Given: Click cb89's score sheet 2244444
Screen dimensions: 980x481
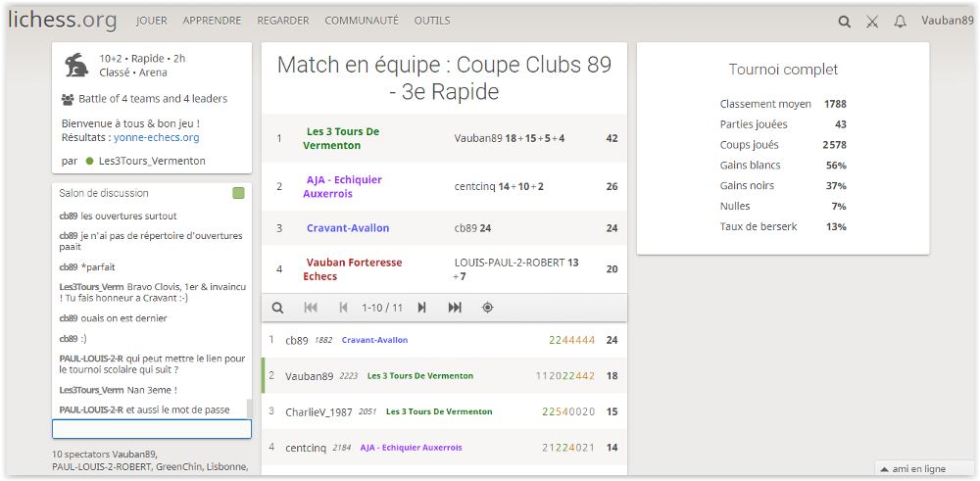Looking at the screenshot, I should click(572, 341).
